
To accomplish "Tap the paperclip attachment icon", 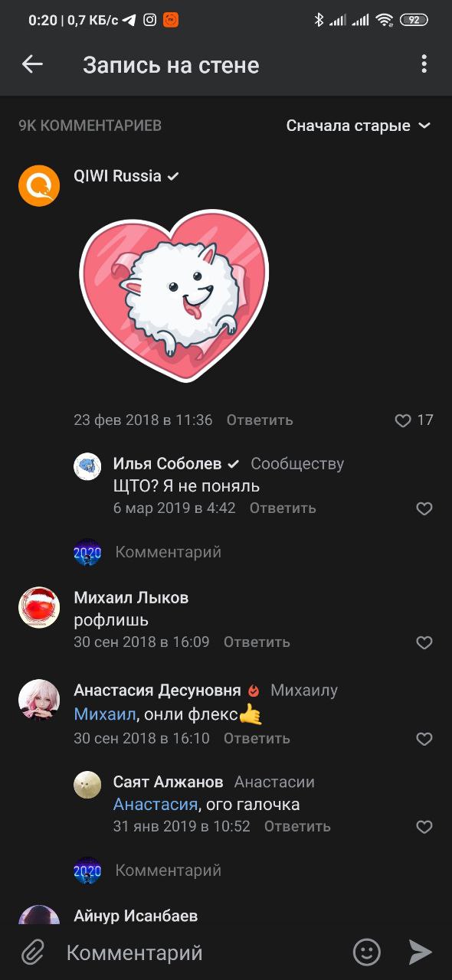I will pyautogui.click(x=32, y=952).
